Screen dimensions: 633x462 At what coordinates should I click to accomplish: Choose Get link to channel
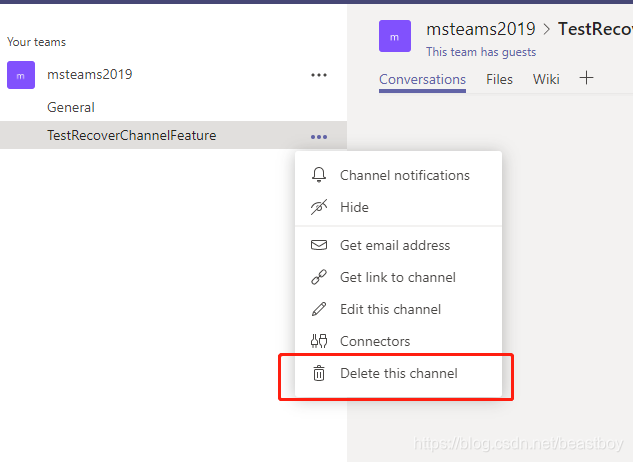coord(398,277)
